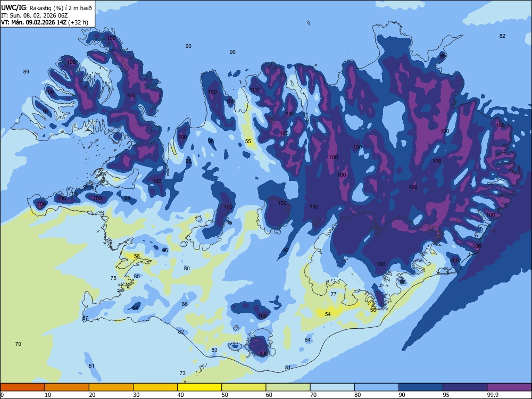The height and width of the screenshot is (399, 532).
Task: Select the "Rakastig (%) í 2 m hæð" heading
Action: [61, 8]
